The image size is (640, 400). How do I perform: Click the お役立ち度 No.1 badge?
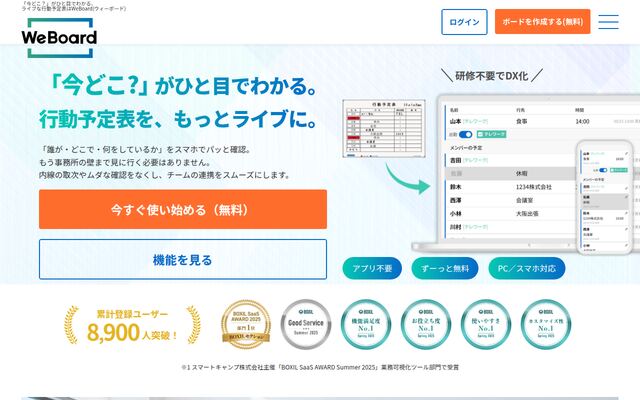pos(426,324)
